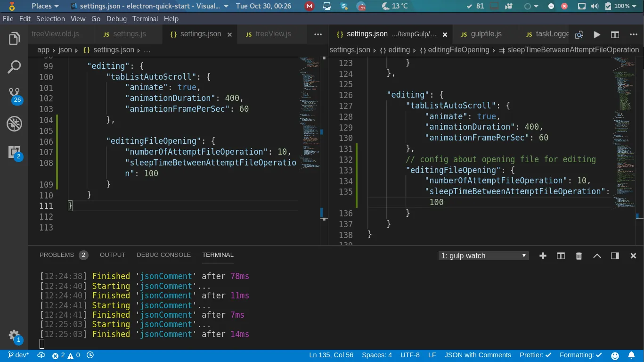
Task: Show more actions for left editor group
Action: coord(318,34)
